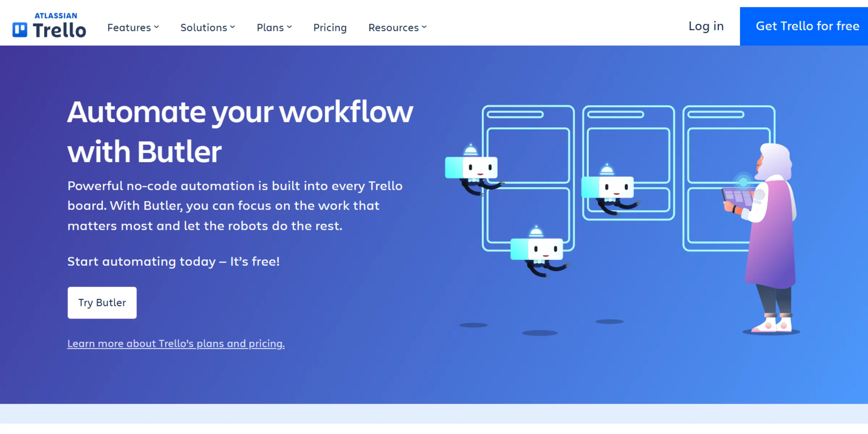This screenshot has width=868, height=434.
Task: Expand the Resources dropdown chevron
Action: [424, 27]
